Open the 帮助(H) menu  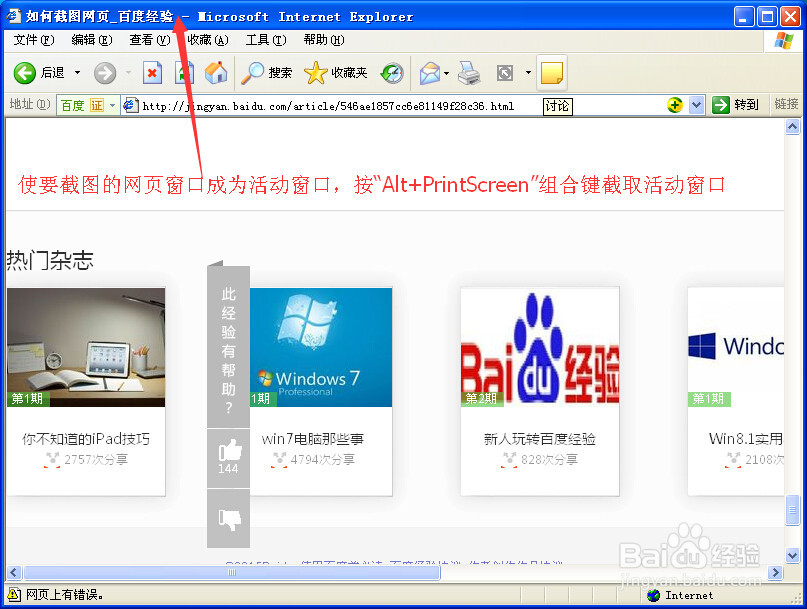[324, 40]
